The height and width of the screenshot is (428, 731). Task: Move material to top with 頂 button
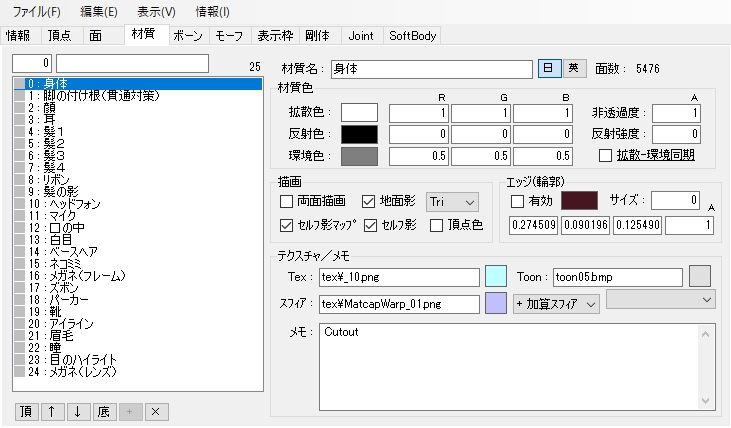coord(26,412)
